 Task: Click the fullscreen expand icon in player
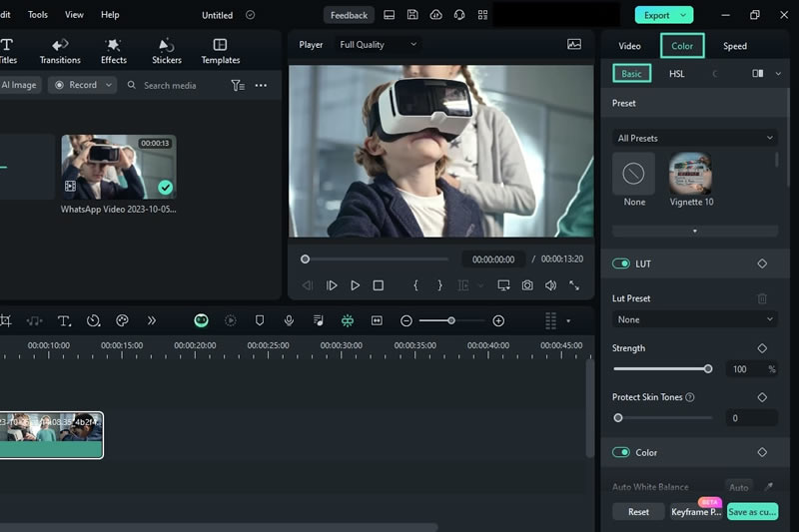(574, 285)
